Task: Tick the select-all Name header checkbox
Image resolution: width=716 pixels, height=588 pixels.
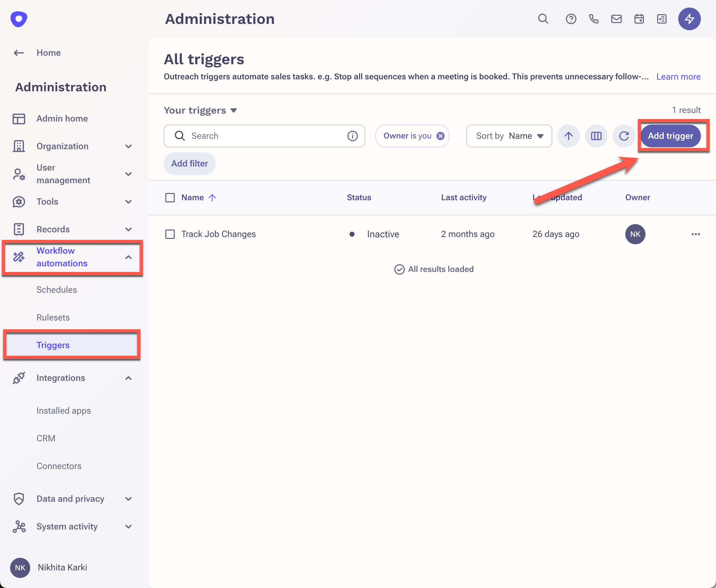Action: (170, 197)
